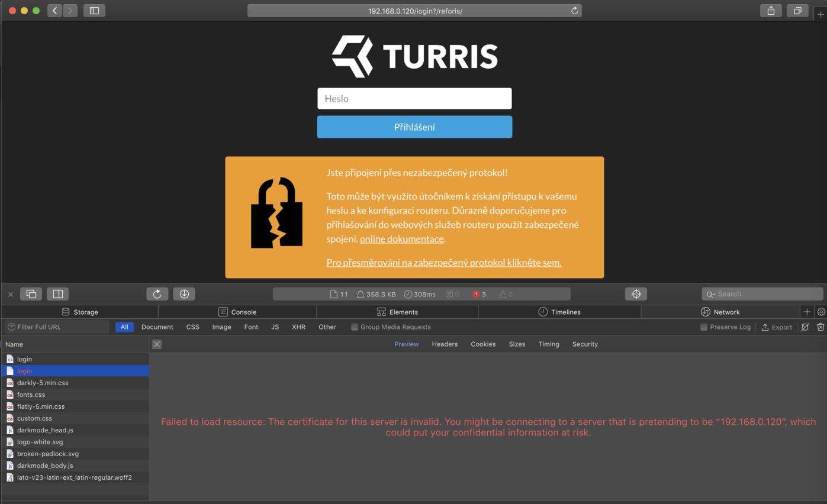Add a new inspector tab
Screen dimensions: 827x504
[x=807, y=312]
